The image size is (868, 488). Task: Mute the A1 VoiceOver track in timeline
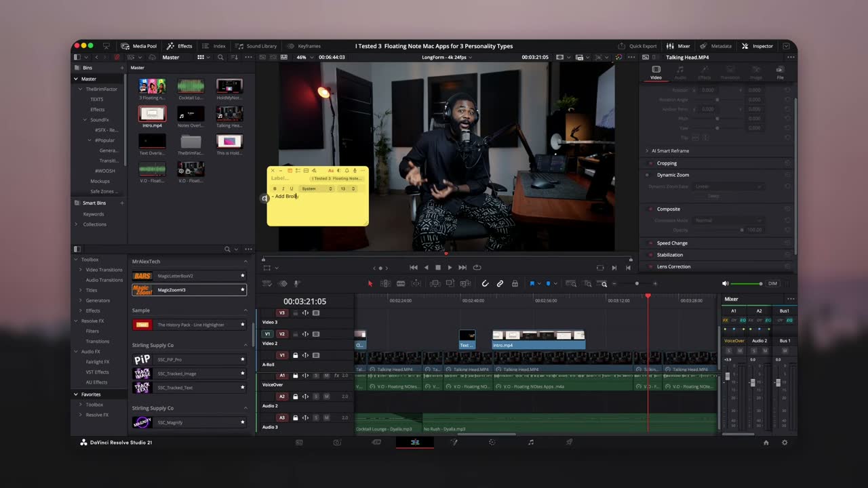pyautogui.click(x=326, y=375)
